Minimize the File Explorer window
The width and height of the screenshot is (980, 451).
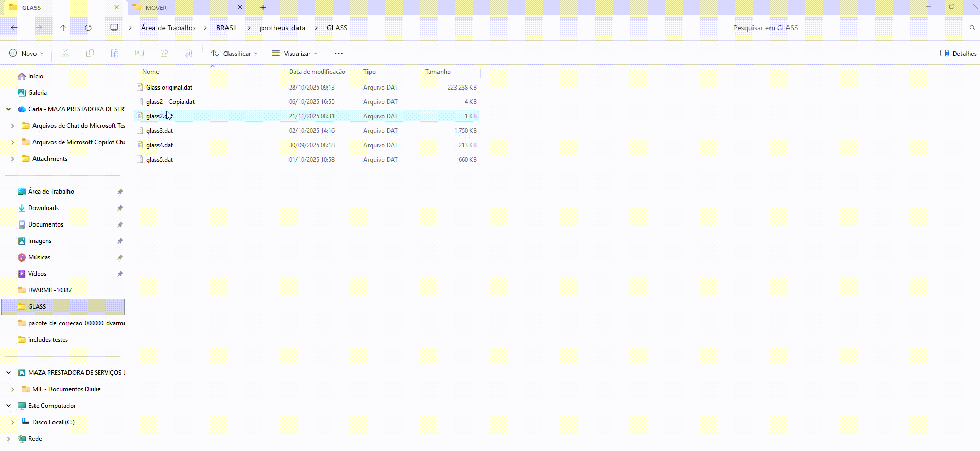[929, 7]
